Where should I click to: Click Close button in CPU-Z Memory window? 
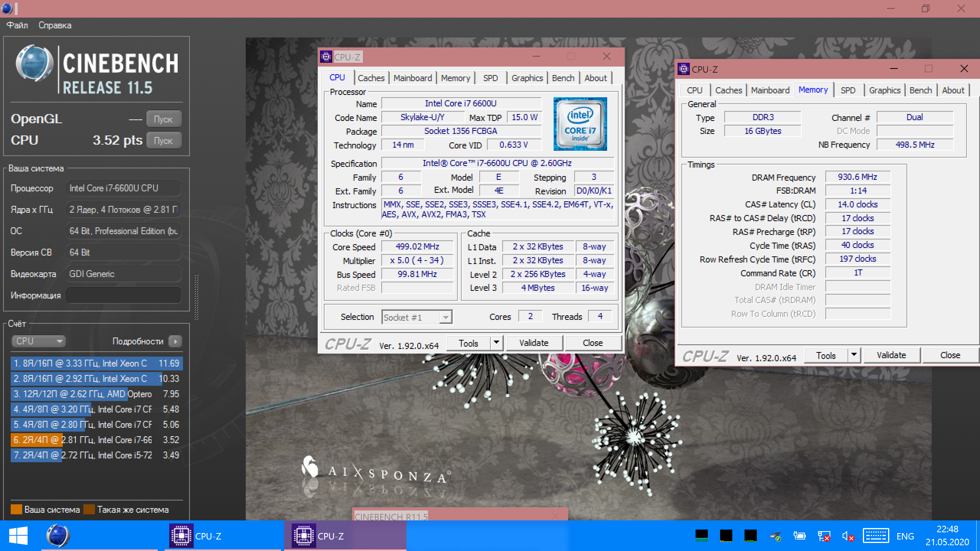[x=950, y=355]
